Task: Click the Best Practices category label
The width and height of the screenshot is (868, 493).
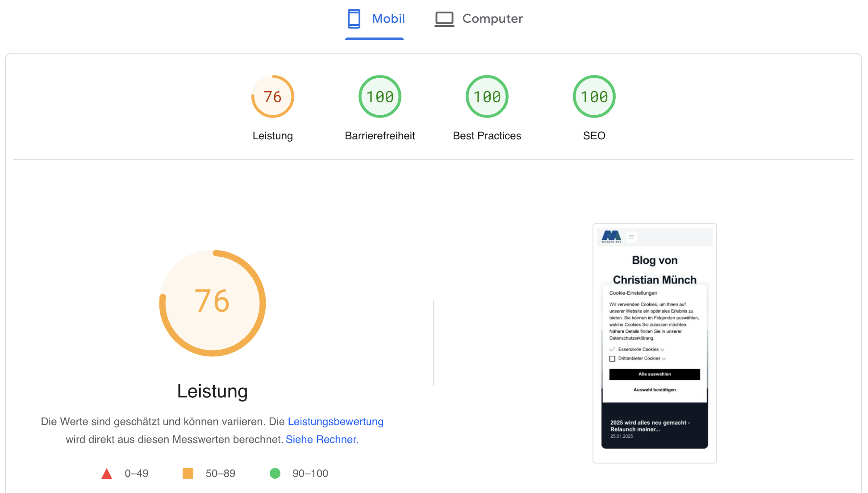Action: click(487, 136)
